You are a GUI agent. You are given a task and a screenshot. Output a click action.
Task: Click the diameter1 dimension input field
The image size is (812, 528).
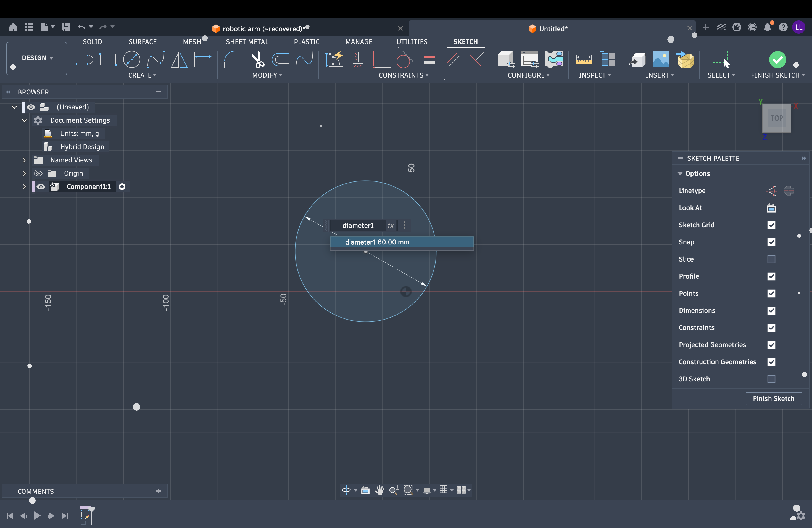coord(358,225)
